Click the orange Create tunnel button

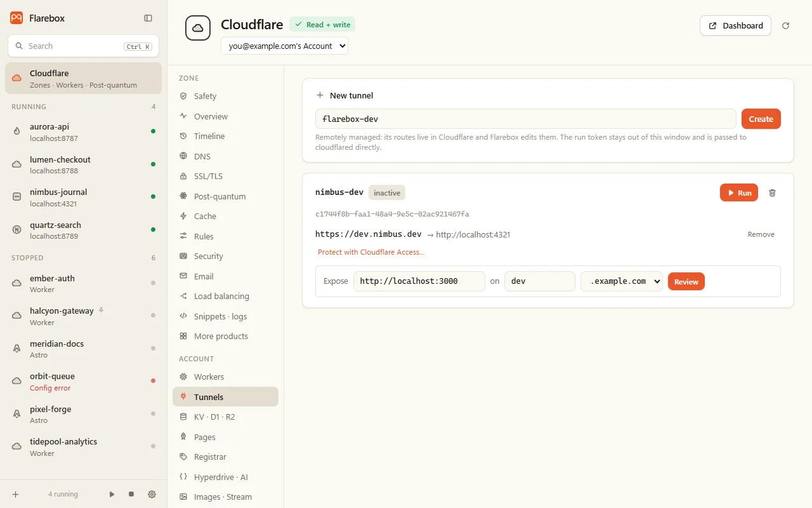761,119
